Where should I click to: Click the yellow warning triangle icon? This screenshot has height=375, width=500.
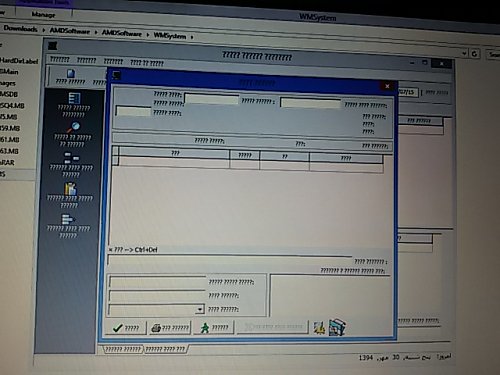pyautogui.click(x=319, y=328)
